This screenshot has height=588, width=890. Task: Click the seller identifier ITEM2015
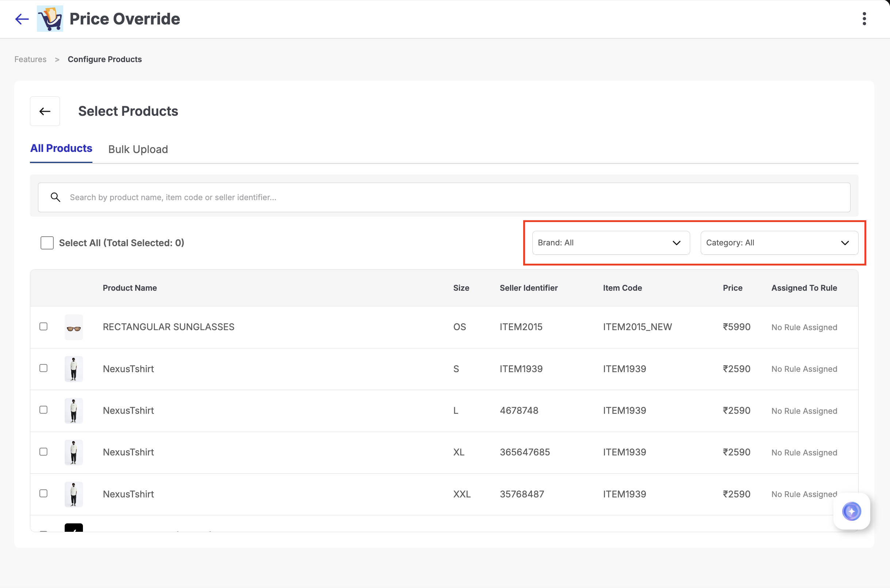point(521,327)
